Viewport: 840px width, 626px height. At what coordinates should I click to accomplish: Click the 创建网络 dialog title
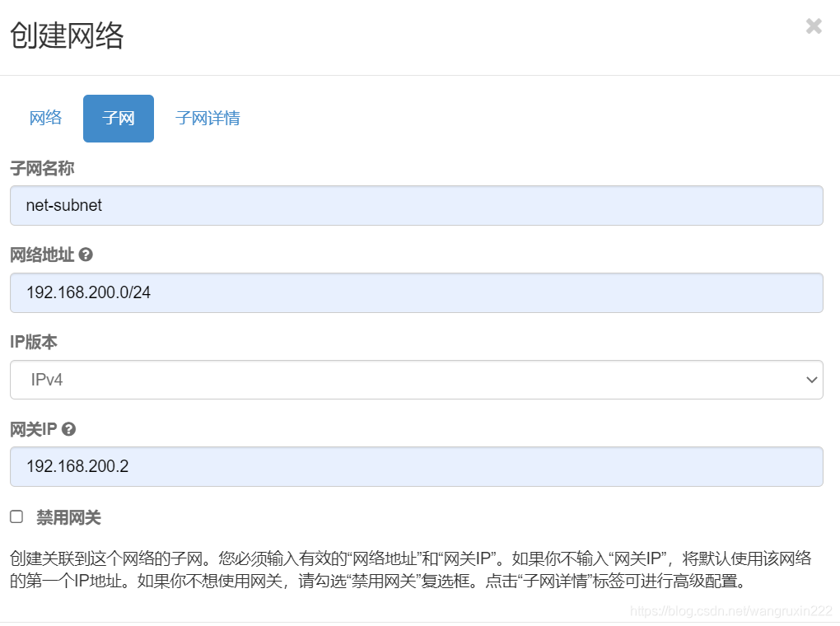[x=67, y=36]
